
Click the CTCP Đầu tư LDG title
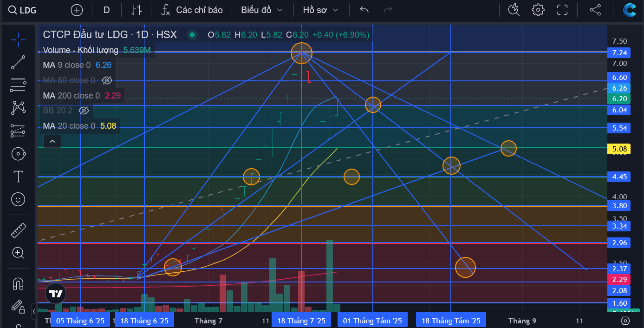tap(110, 34)
